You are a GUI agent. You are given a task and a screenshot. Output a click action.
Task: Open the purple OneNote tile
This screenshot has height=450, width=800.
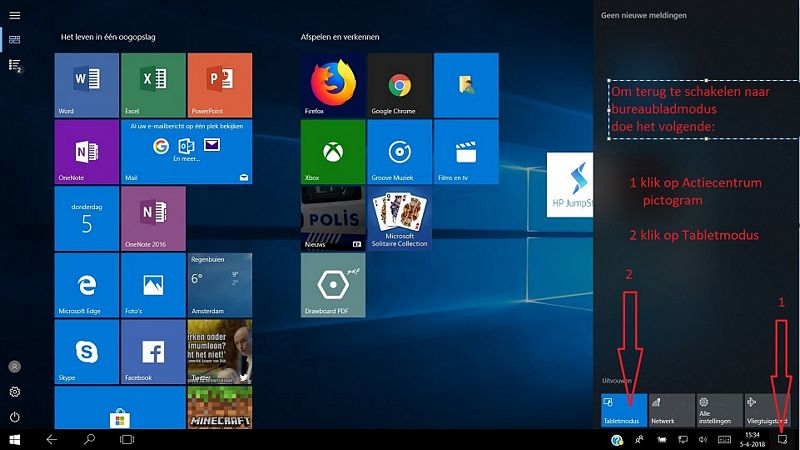(x=87, y=152)
